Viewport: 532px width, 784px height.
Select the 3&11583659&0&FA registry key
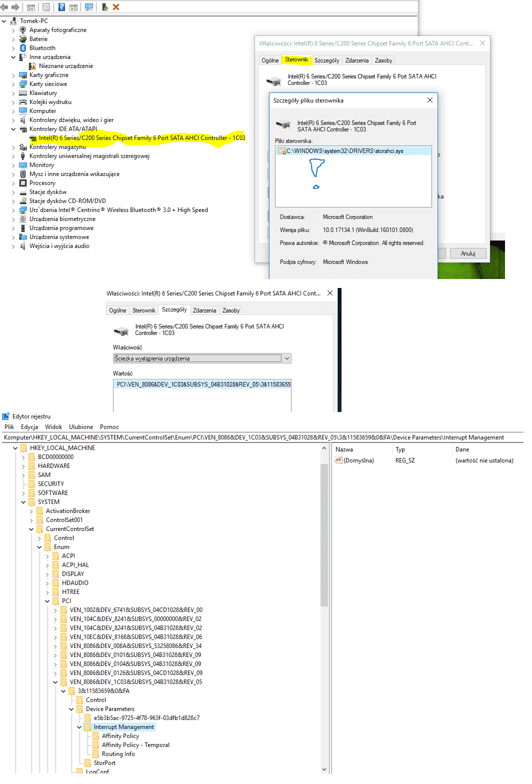click(x=103, y=691)
